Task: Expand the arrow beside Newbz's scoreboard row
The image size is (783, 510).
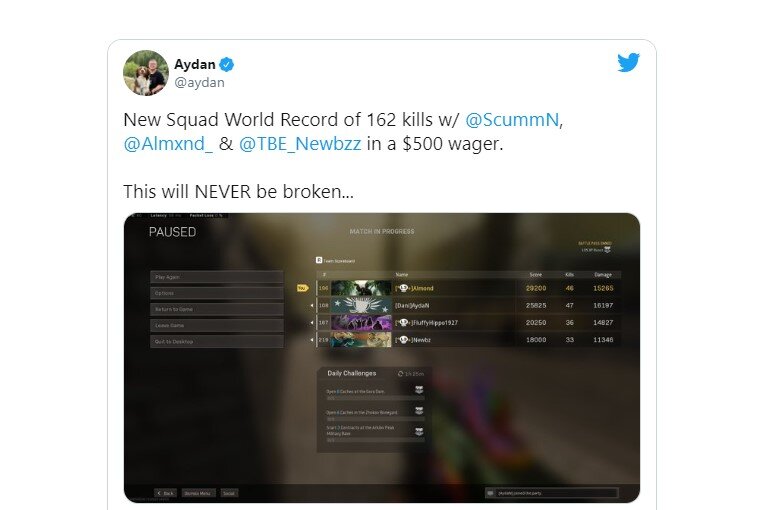Action: 313,340
